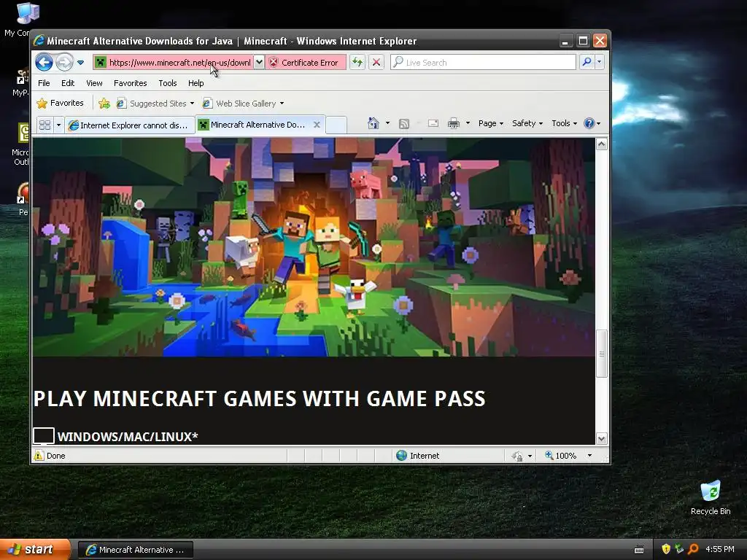747x560 pixels.
Task: Click the RSS feeds icon
Action: [x=404, y=124]
